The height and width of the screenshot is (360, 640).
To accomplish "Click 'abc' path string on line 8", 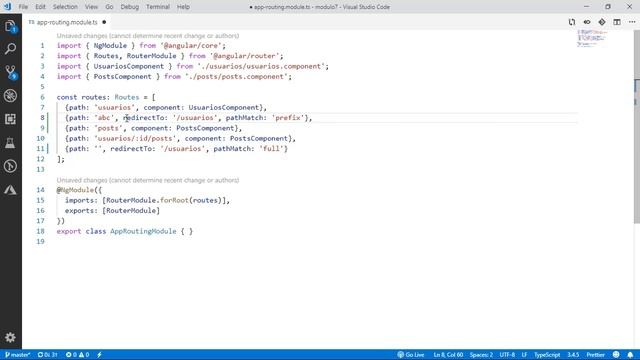I will click(x=104, y=118).
